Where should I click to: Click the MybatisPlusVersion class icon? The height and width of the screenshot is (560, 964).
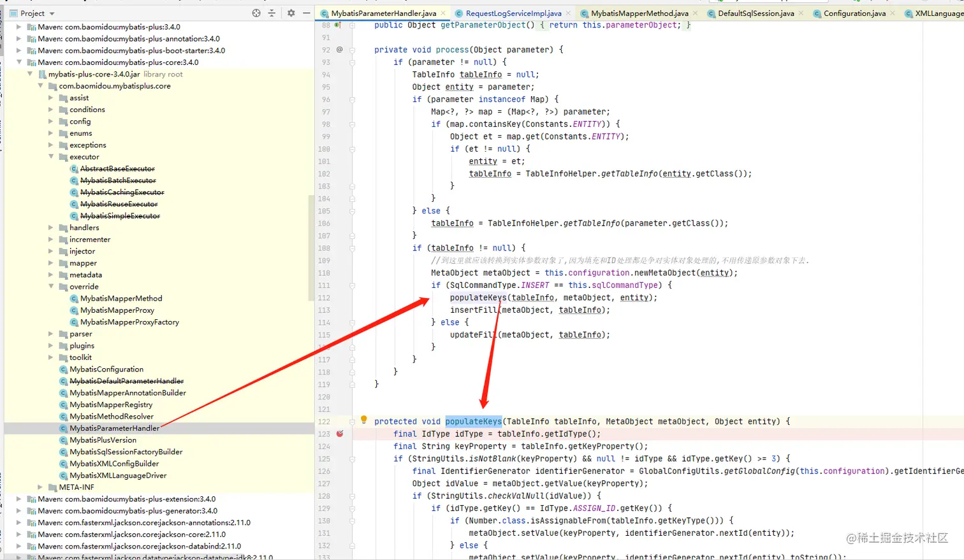[63, 440]
